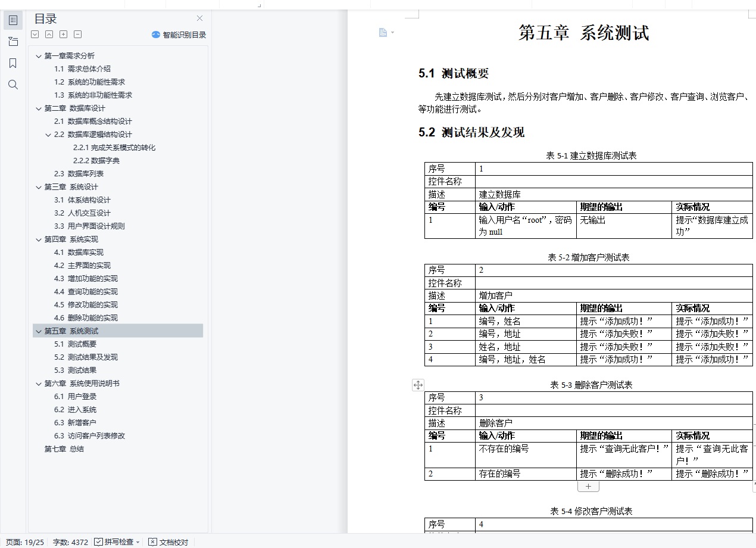This screenshot has width=756, height=548.
Task: Go to 1.3 系统的非功能性需求
Action: [93, 95]
